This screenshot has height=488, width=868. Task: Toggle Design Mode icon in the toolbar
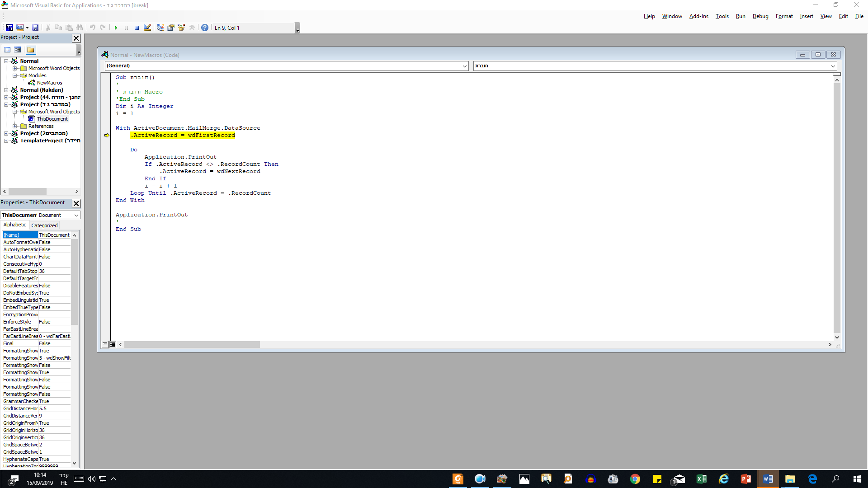[147, 28]
